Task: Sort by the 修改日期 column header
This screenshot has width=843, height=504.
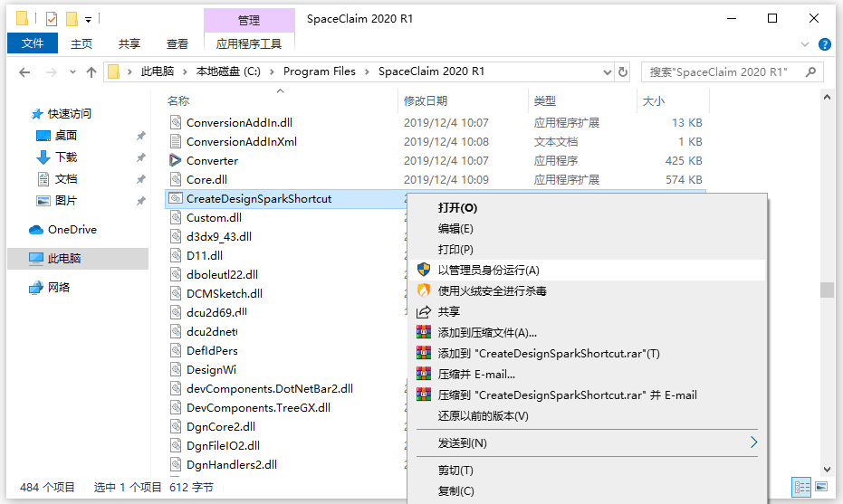Action: click(426, 101)
